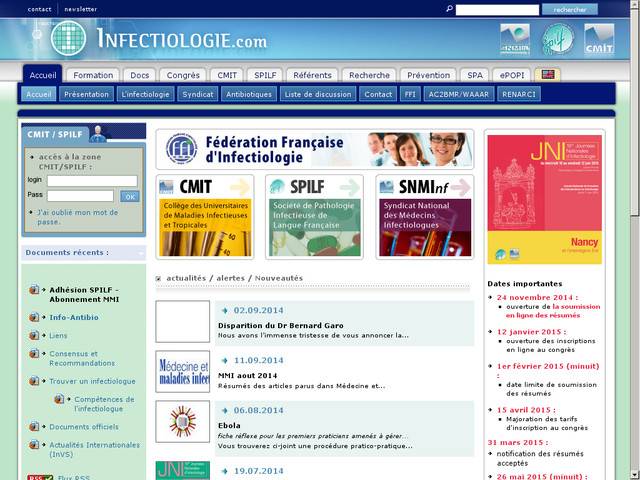Open the SPILF society card
This screenshot has height=480, width=640.
point(314,217)
